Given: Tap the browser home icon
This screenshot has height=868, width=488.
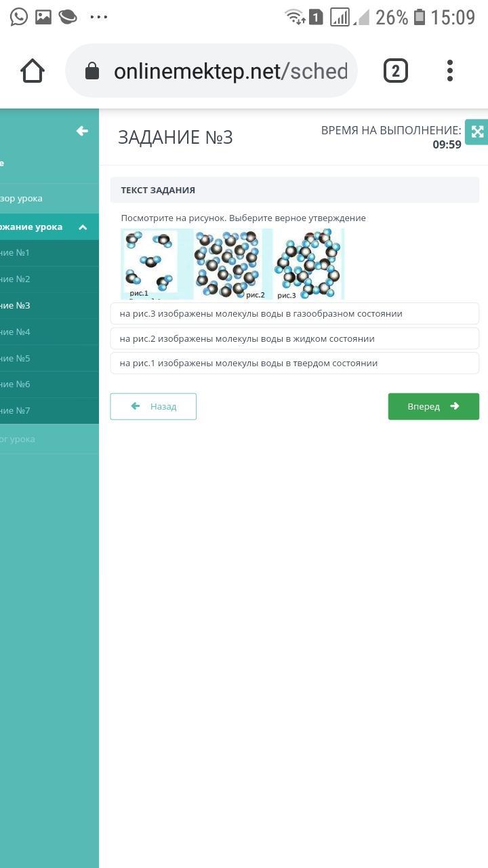Looking at the screenshot, I should click(x=33, y=71).
